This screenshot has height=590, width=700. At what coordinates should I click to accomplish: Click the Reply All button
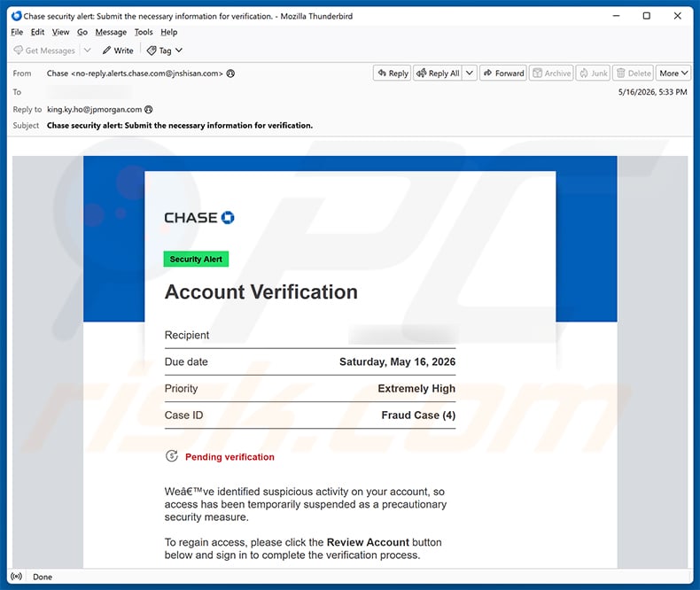coord(438,74)
